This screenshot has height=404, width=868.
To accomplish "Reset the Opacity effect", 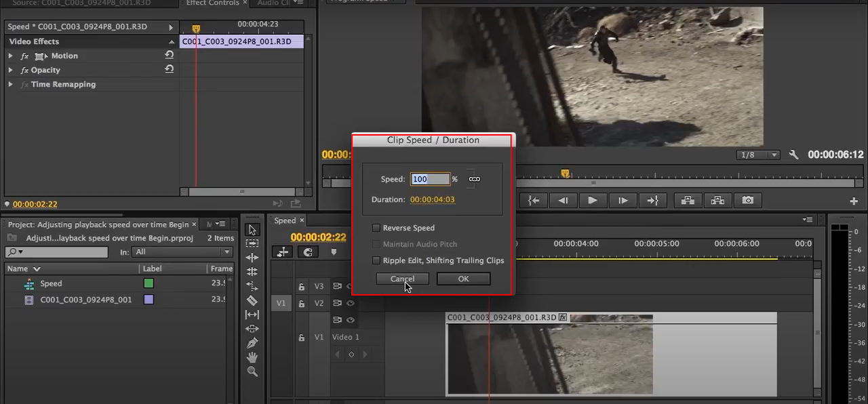I will point(169,69).
